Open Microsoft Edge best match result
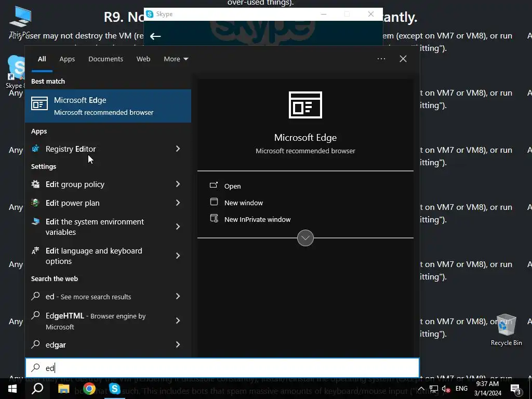 coord(108,106)
